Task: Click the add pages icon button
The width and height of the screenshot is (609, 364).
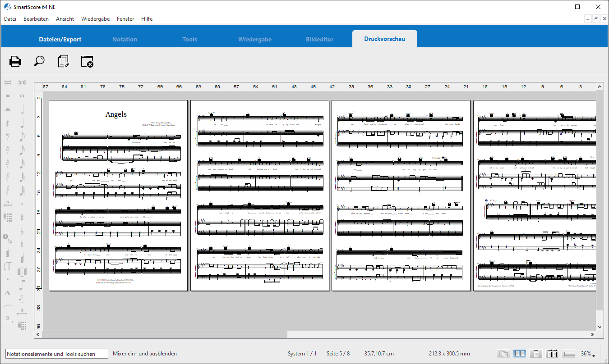Action: [503, 354]
